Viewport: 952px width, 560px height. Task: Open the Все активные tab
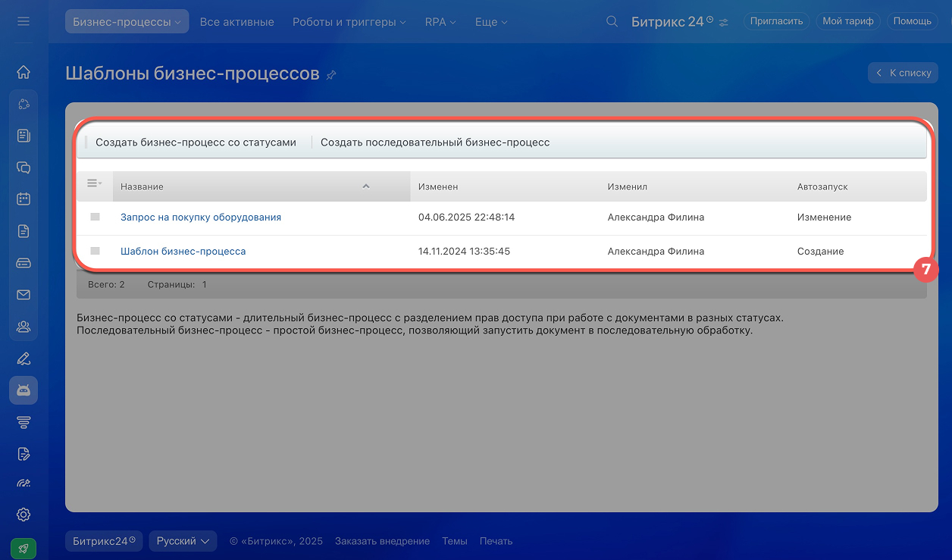(237, 22)
